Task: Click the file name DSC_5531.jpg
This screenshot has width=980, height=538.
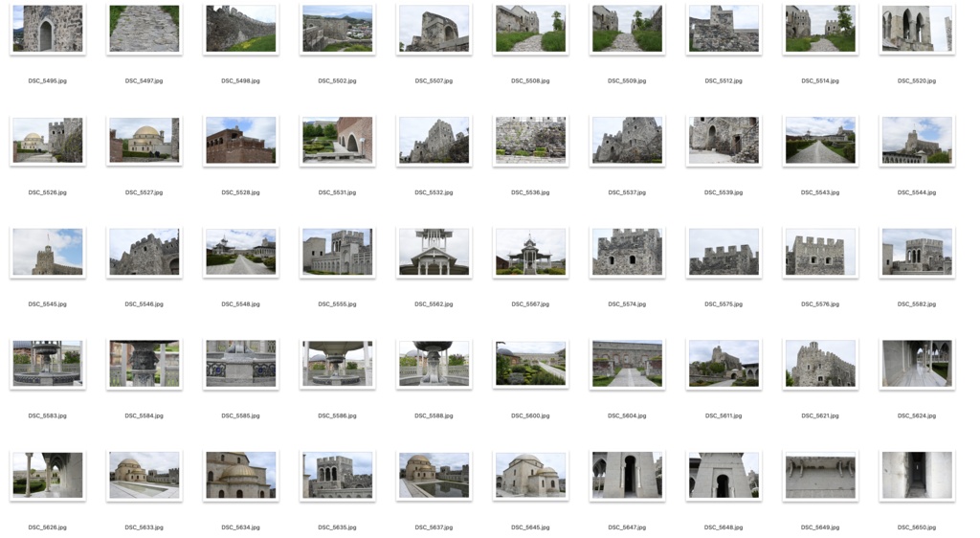Action: point(338,192)
